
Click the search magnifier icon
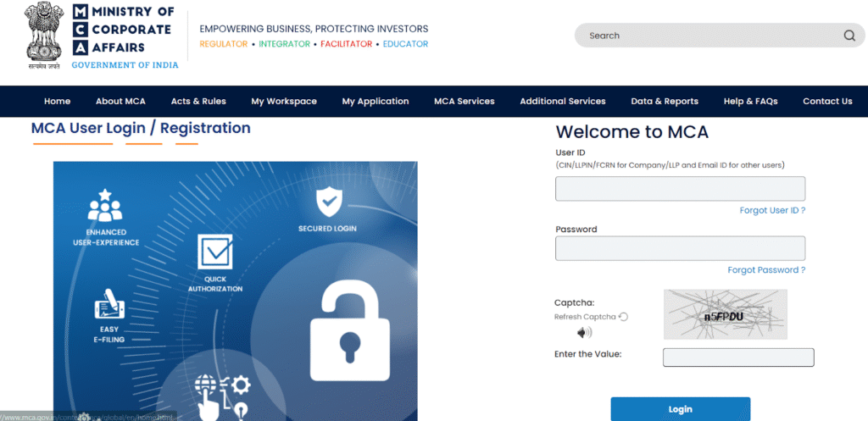(849, 36)
